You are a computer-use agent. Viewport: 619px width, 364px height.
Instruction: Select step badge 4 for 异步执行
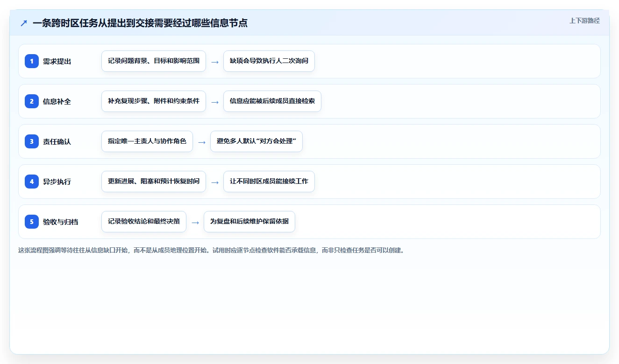click(32, 182)
